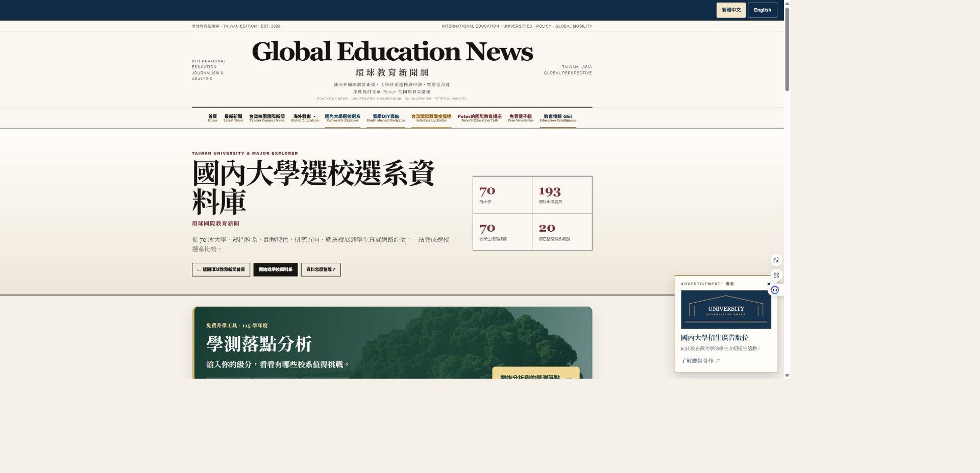Switch language to 繁體中文
This screenshot has height=473, width=980.
[731, 10]
